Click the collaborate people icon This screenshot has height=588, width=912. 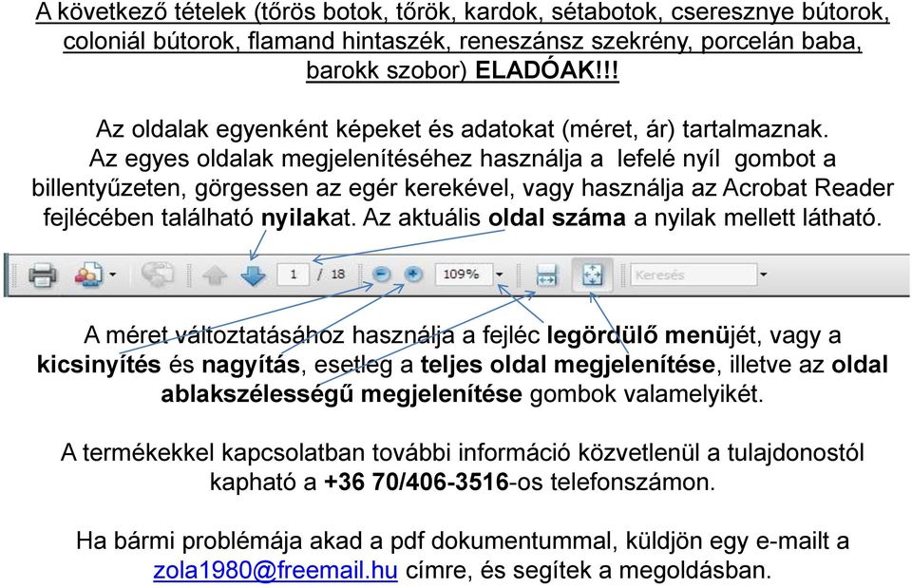click(x=88, y=275)
